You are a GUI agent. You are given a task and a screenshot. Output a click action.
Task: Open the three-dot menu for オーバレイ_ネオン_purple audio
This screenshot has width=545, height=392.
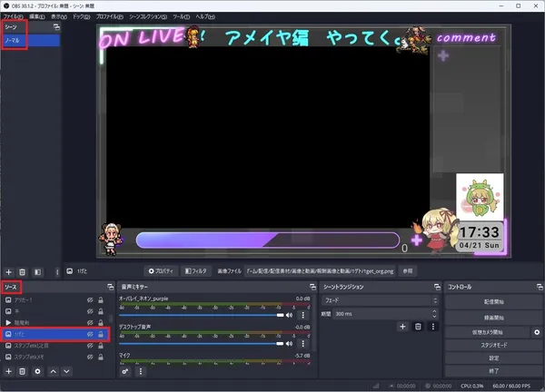[x=303, y=315]
